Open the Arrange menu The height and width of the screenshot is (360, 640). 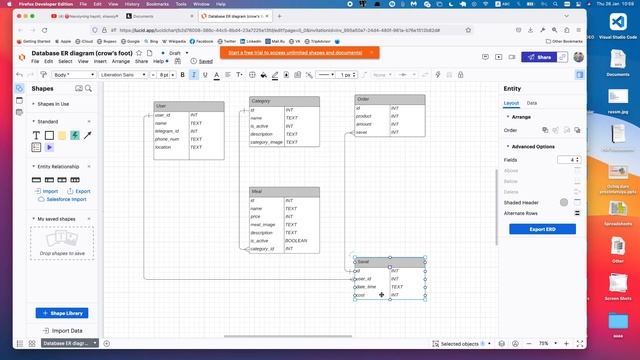[x=121, y=62]
